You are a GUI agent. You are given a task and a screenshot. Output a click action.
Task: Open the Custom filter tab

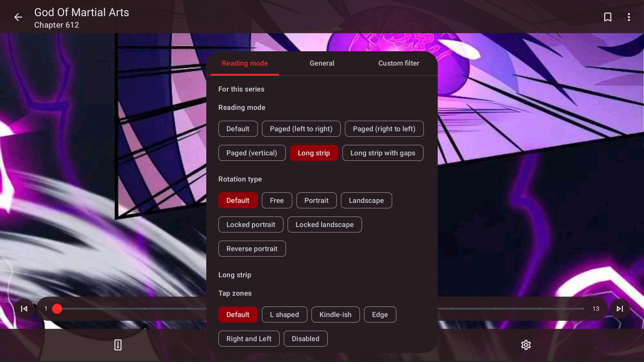coord(399,63)
